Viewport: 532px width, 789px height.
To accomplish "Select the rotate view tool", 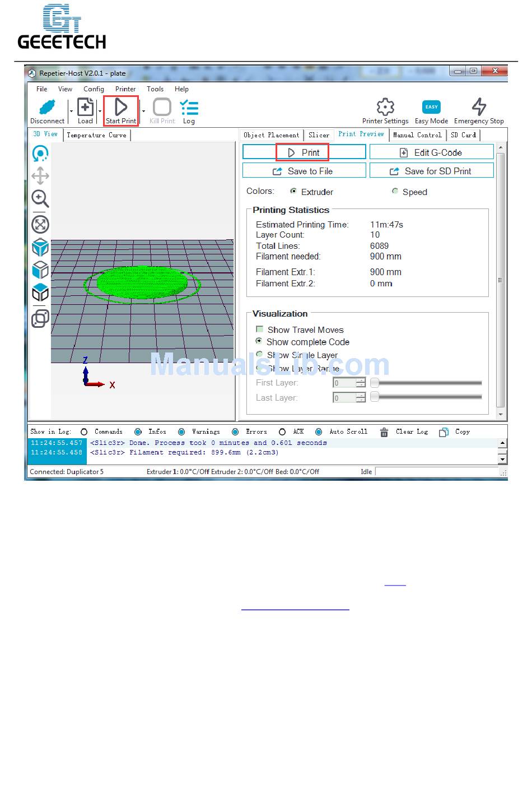I will [40, 153].
